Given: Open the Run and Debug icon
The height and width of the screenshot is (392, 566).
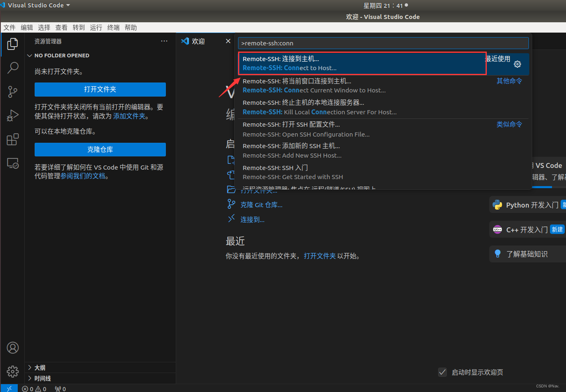Looking at the screenshot, I should click(13, 116).
